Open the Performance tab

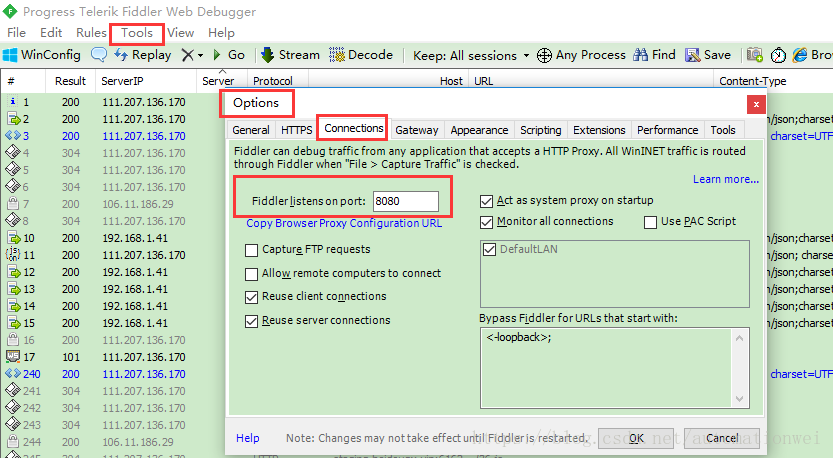667,130
